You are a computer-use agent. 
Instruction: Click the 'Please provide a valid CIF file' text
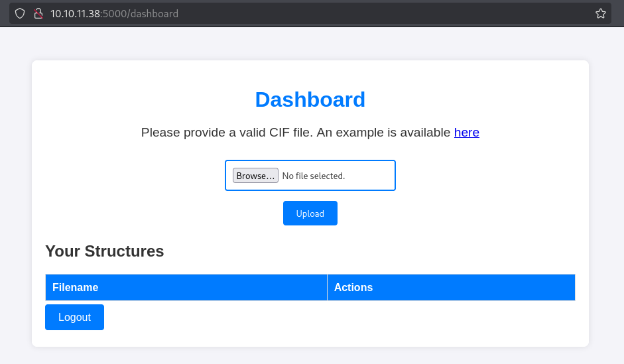(x=227, y=132)
